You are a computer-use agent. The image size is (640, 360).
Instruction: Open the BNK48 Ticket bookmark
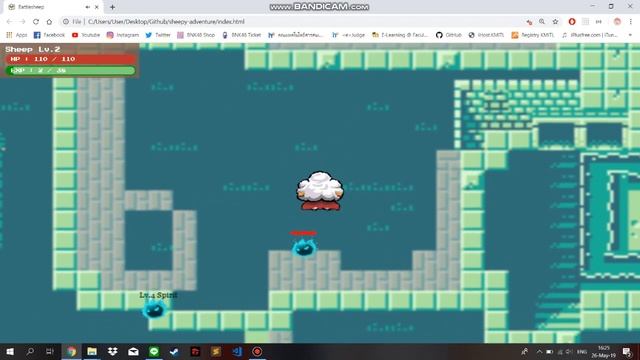[x=241, y=35]
